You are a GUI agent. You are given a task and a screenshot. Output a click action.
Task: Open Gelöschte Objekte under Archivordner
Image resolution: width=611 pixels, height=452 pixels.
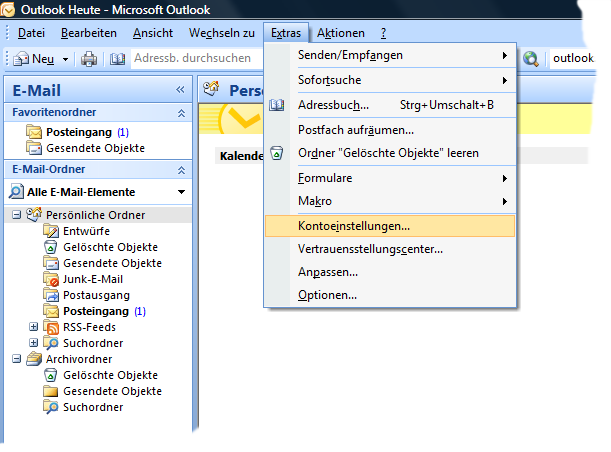[110, 375]
